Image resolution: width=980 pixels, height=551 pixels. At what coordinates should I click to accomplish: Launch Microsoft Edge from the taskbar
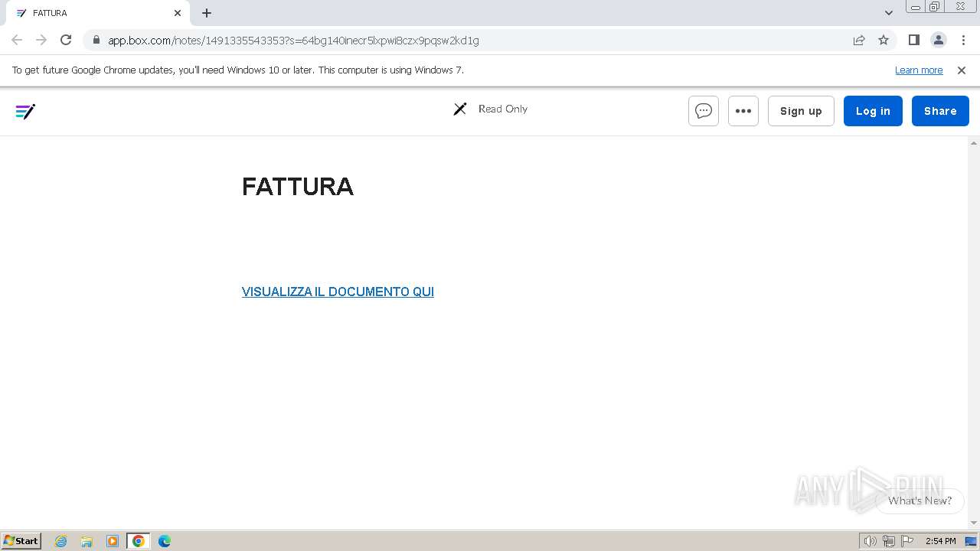coord(165,541)
